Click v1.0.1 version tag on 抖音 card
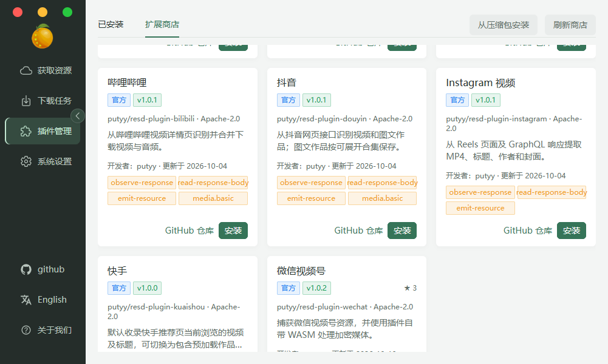The width and height of the screenshot is (608, 364). tap(316, 100)
